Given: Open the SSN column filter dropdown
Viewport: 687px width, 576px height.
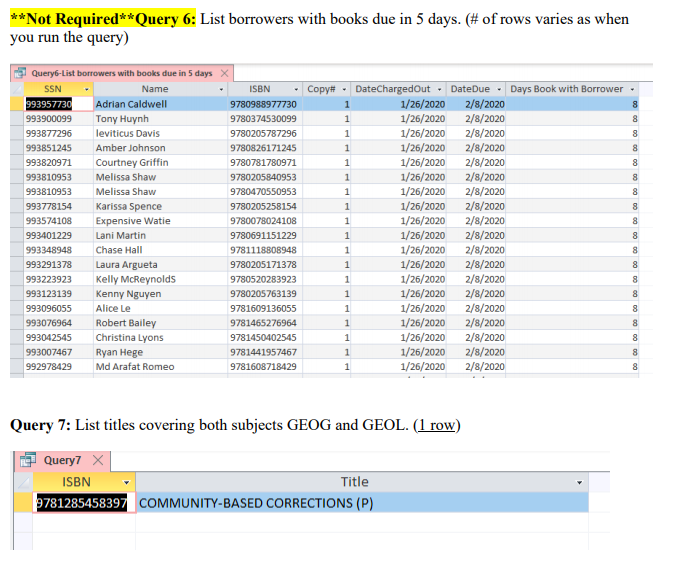Looking at the screenshot, I should click(x=86, y=89).
